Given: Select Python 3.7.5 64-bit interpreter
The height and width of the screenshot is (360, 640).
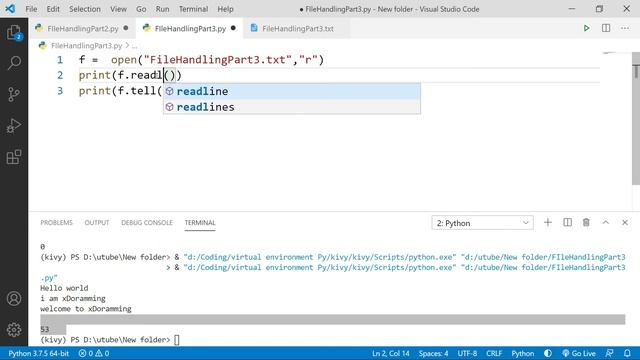Looking at the screenshot, I should coord(39,353).
